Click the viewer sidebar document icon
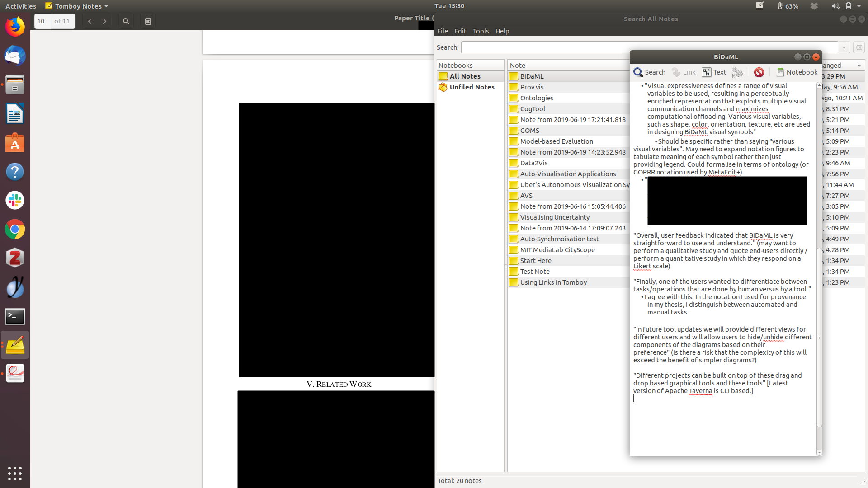The height and width of the screenshot is (488, 868). (148, 21)
